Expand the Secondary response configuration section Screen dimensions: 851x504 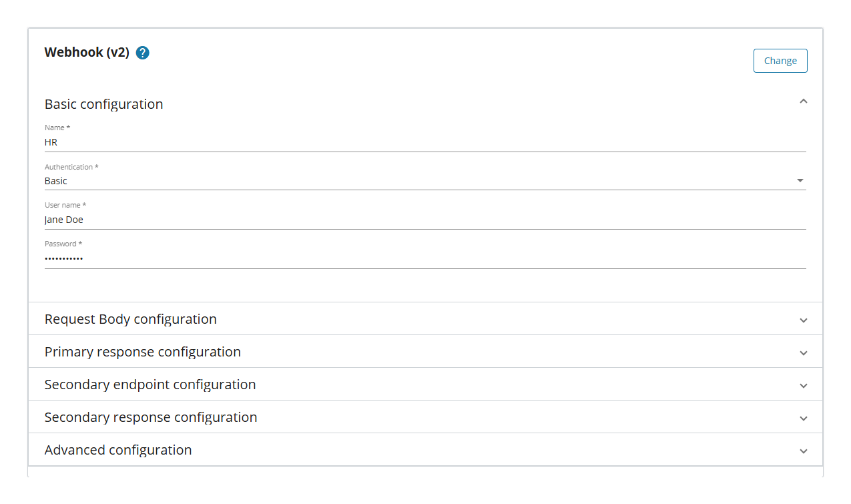[x=804, y=417]
